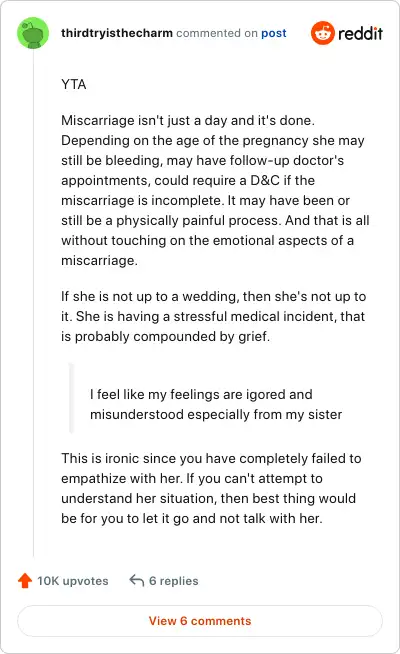This screenshot has height=654, width=400.
Task: Click the gray quote bar beside blockquote
Action: [x=71, y=398]
